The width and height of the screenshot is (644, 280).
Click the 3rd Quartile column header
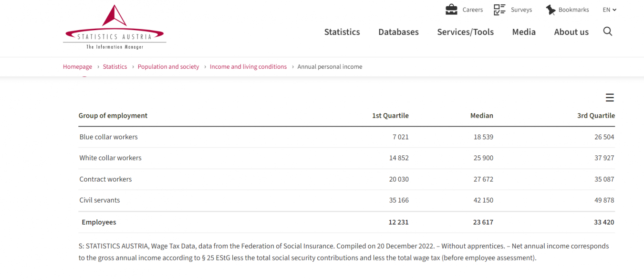pyautogui.click(x=596, y=116)
